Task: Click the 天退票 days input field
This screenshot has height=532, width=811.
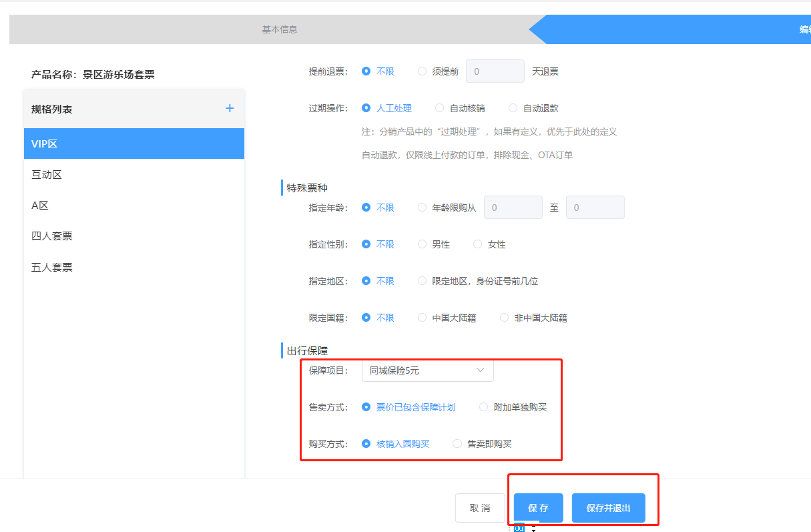Action: 495,71
